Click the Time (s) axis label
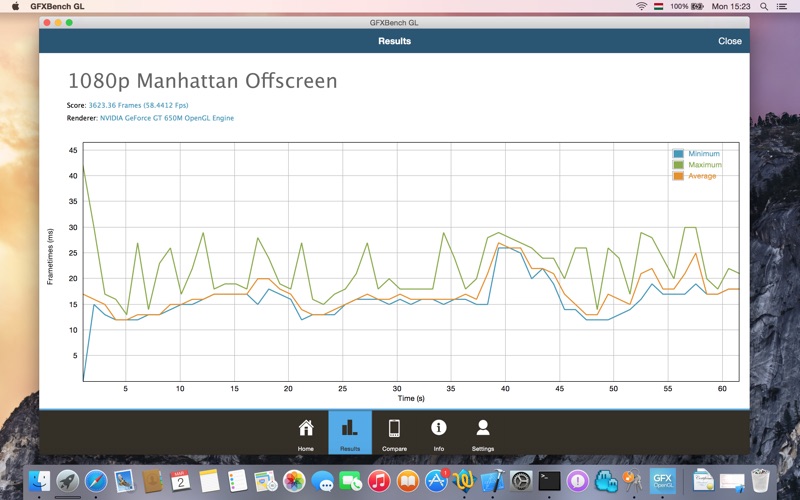 [411, 398]
